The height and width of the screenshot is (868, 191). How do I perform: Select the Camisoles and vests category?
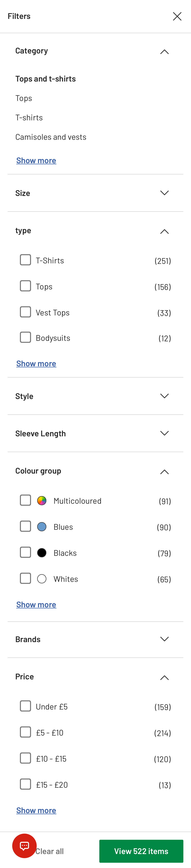click(x=51, y=137)
